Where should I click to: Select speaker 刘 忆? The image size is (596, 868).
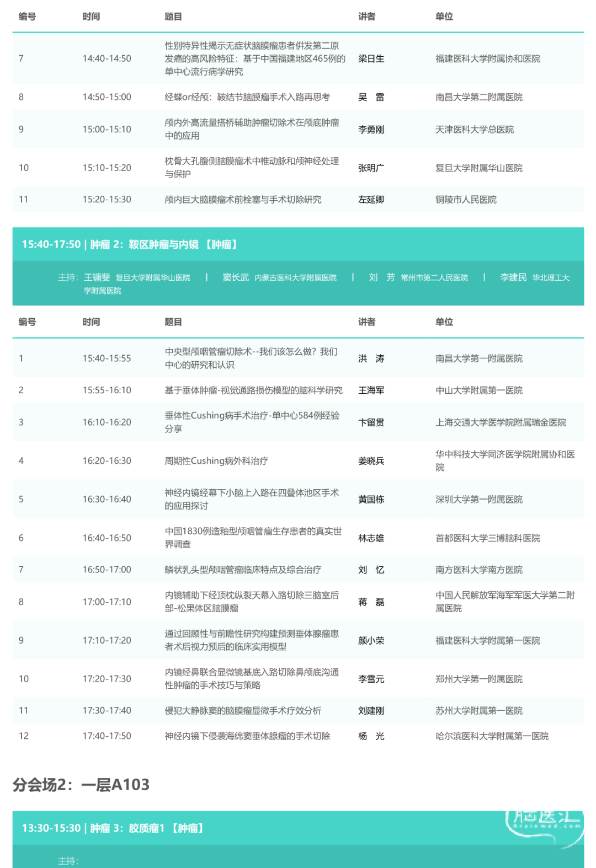tap(371, 570)
